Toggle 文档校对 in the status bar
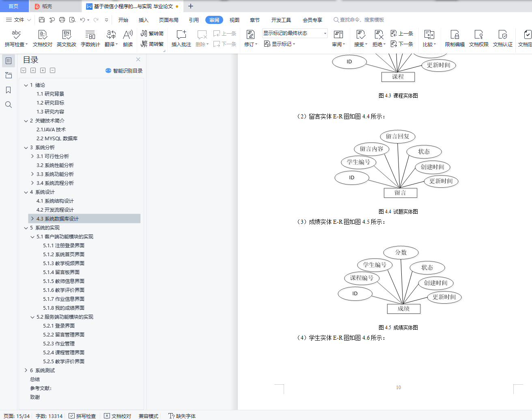This screenshot has height=420, width=532. (118, 416)
